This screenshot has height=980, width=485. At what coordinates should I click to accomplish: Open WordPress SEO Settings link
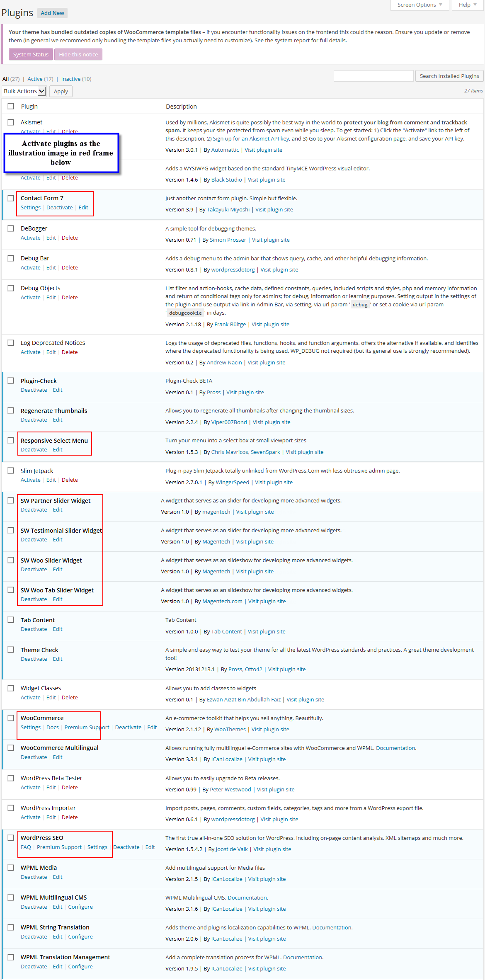97,847
